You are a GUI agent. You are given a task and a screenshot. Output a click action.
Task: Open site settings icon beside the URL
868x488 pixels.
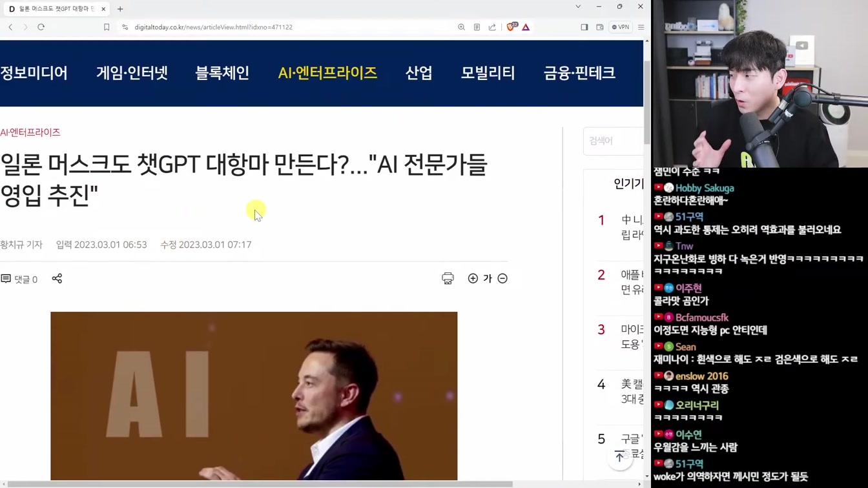pyautogui.click(x=125, y=27)
